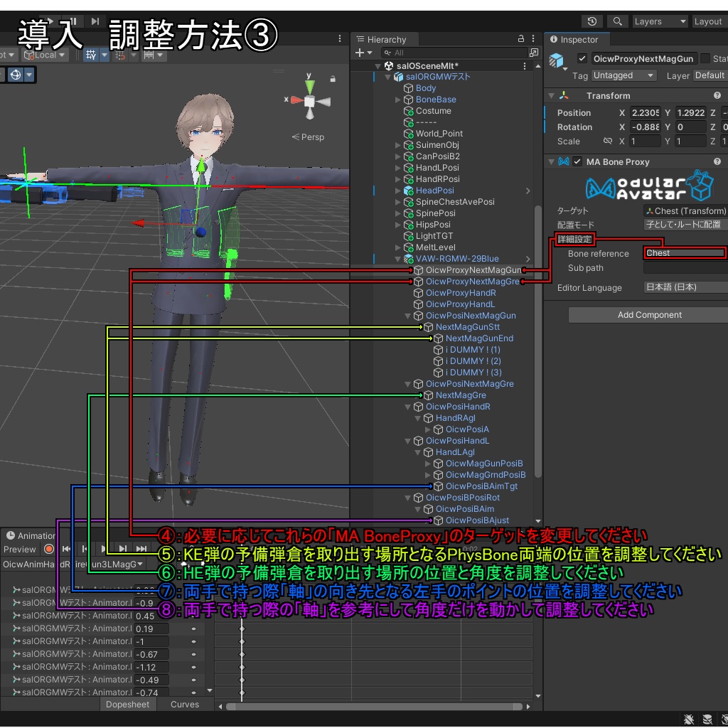The width and height of the screenshot is (728, 728).
Task: Collapse the VAW-RGMW-29Blue hierarchy item
Action: (x=396, y=258)
